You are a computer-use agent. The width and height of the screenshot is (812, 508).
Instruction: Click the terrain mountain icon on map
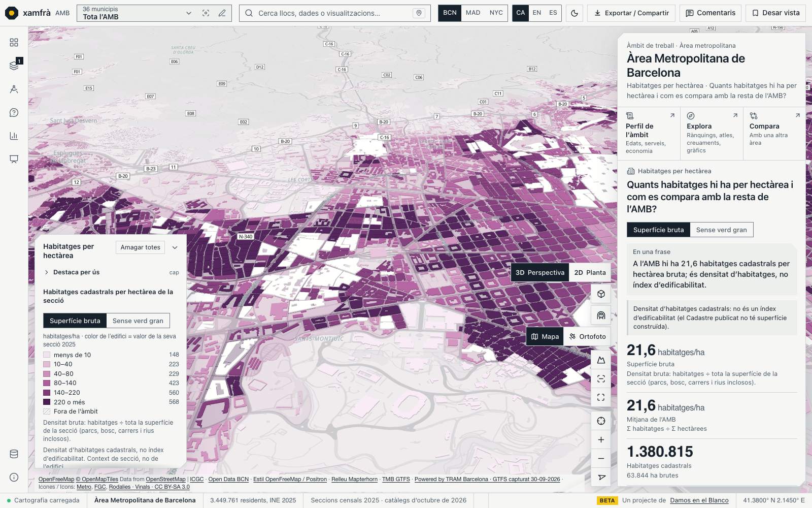(x=601, y=360)
